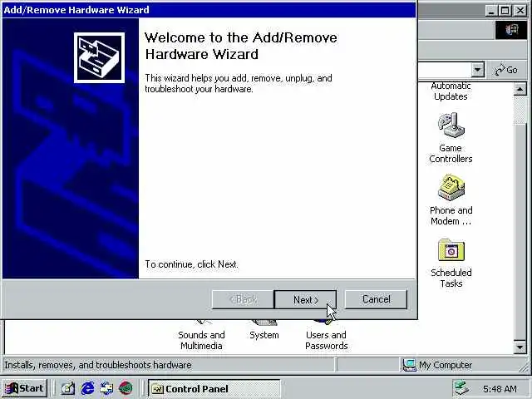Click the My Computer status bar icon
532x399 pixels.
click(409, 365)
